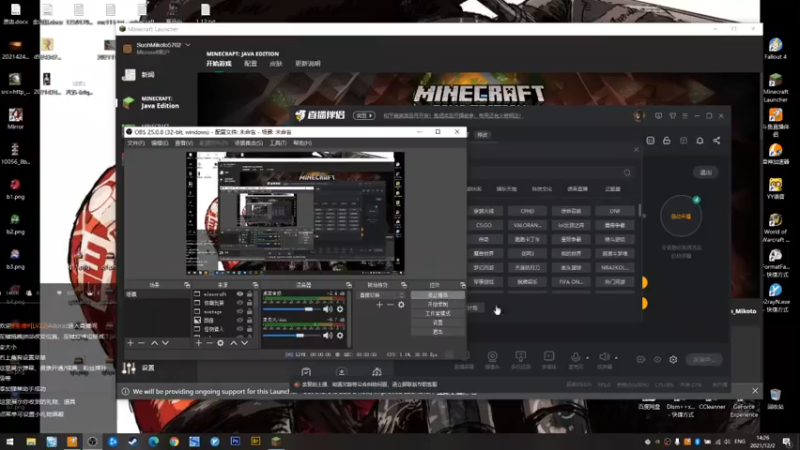The image size is (800, 450).
Task: Mute desktop audio in OBS mixer
Action: pyautogui.click(x=328, y=309)
